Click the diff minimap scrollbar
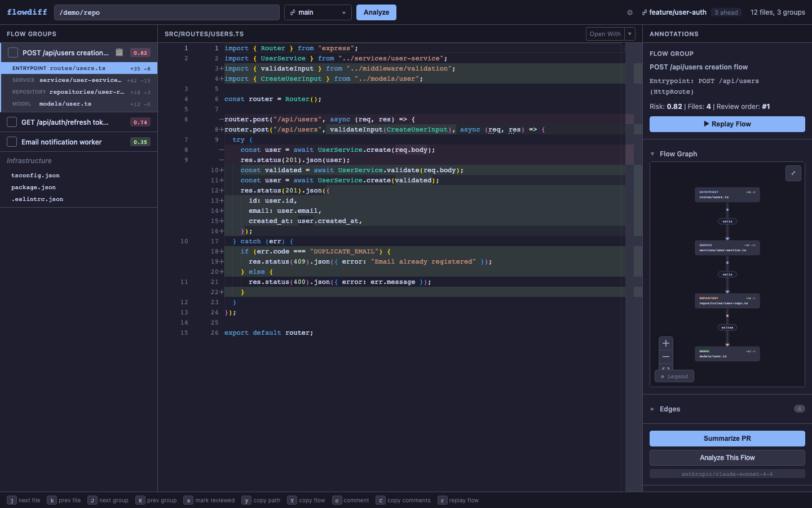812x508 pixels. coord(634,266)
